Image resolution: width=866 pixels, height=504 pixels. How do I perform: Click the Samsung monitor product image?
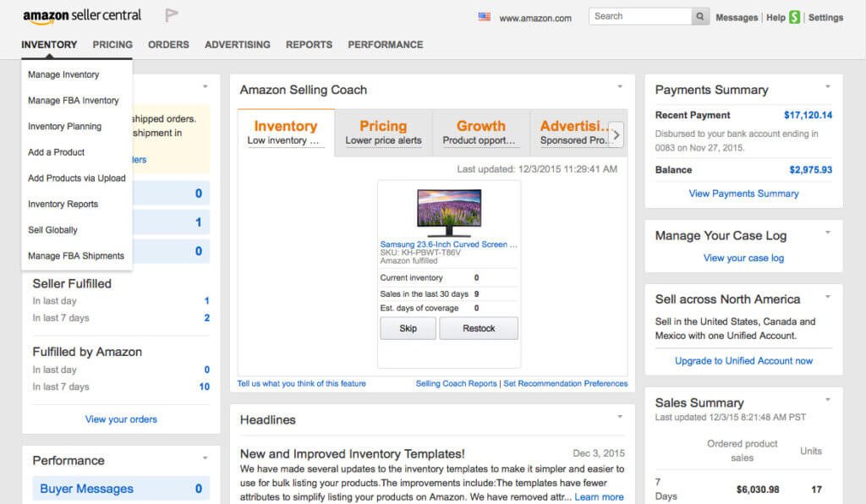(x=449, y=211)
